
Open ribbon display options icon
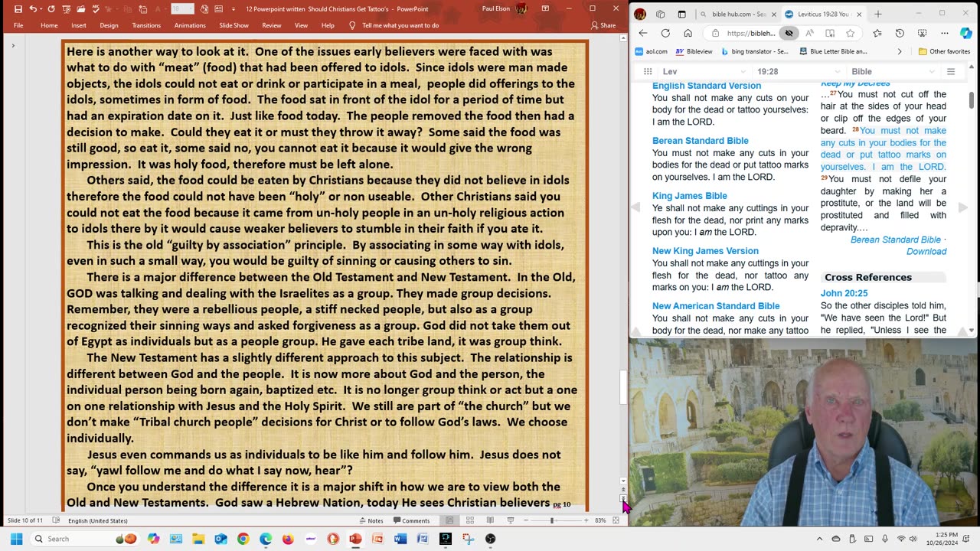[x=545, y=8]
